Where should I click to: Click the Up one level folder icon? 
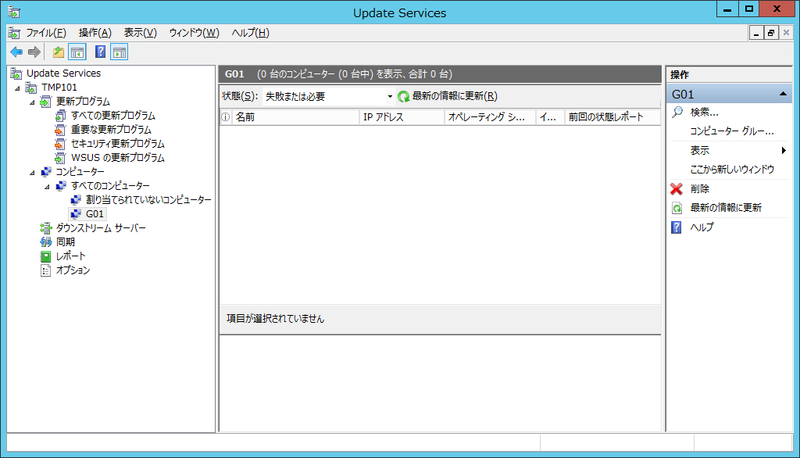tap(58, 52)
